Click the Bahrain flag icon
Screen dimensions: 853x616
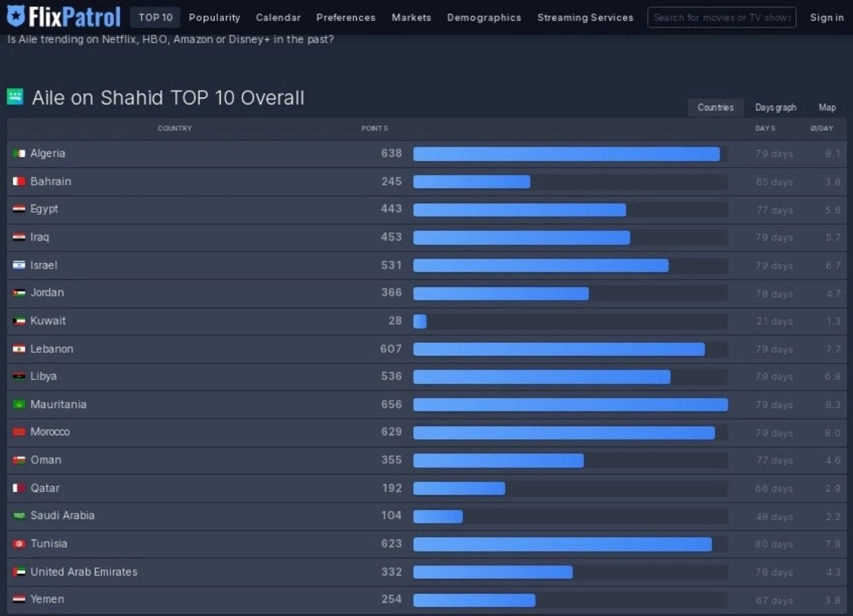pyautogui.click(x=19, y=181)
